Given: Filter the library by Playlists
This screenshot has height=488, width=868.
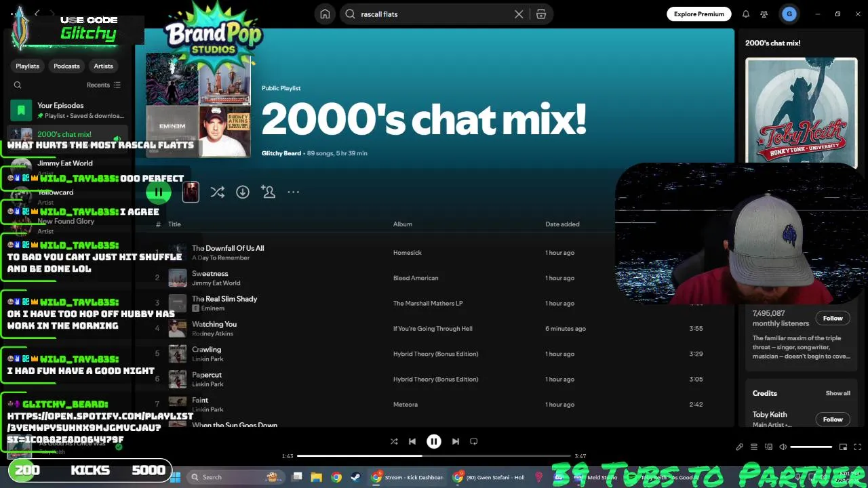Looking at the screenshot, I should pyautogui.click(x=28, y=66).
